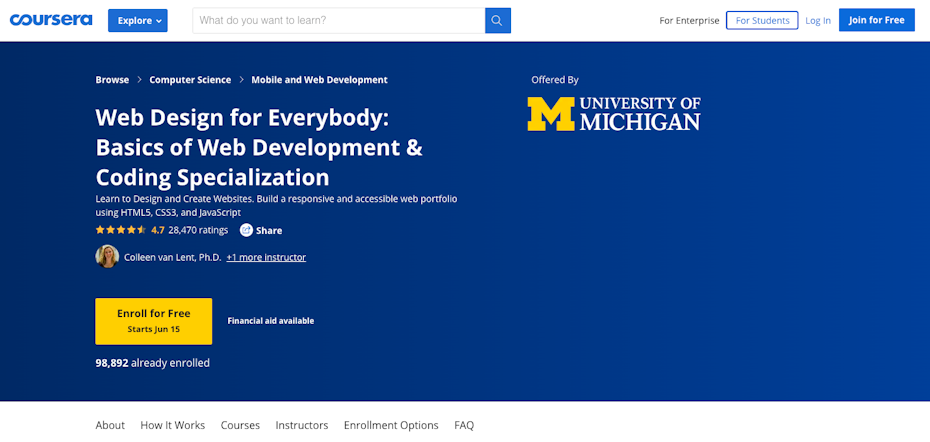Viewport: 930px width, 442px height.
Task: Click the University of Michigan logo
Action: click(614, 114)
